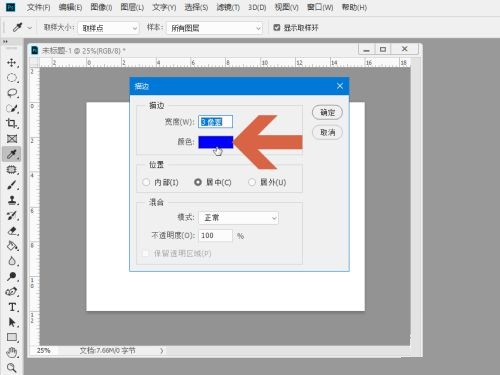This screenshot has height=375, width=500.
Task: Open the 文字(Y) menu
Action: coord(164,7)
